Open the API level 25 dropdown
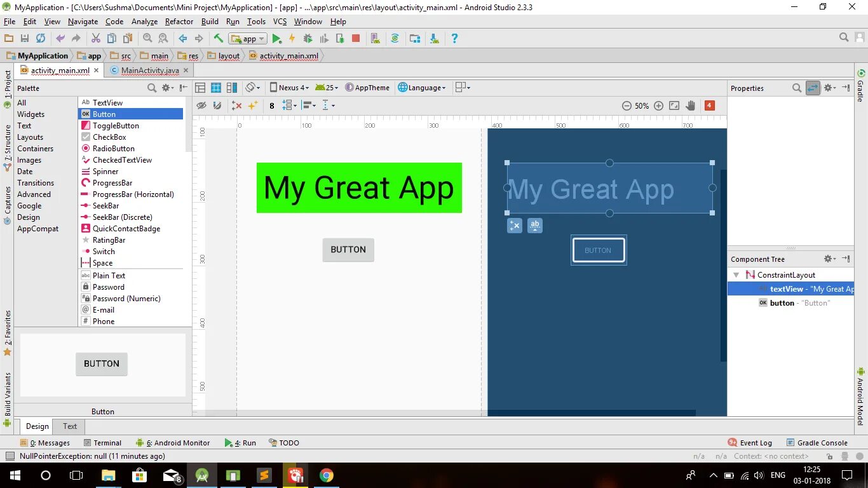The width and height of the screenshot is (868, 488). click(326, 87)
